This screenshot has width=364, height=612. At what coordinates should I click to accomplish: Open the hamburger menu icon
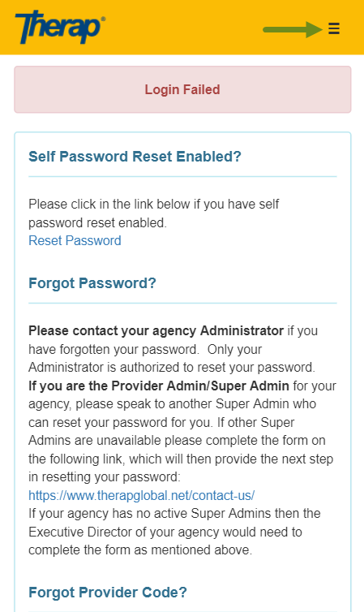[334, 28]
